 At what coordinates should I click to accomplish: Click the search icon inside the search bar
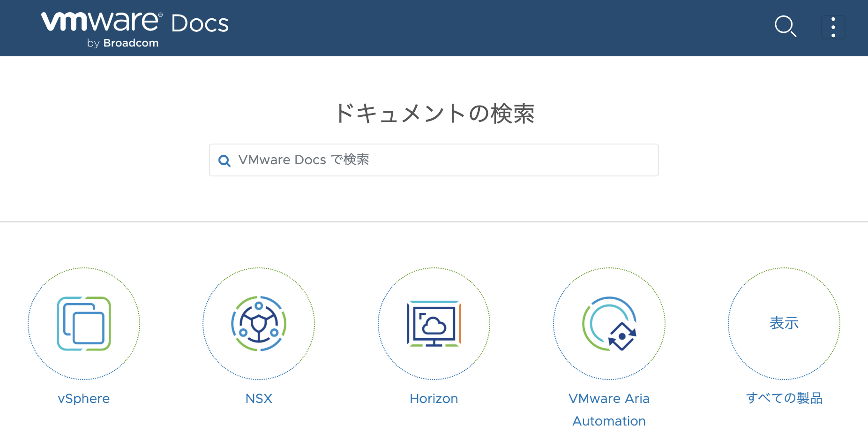(224, 160)
